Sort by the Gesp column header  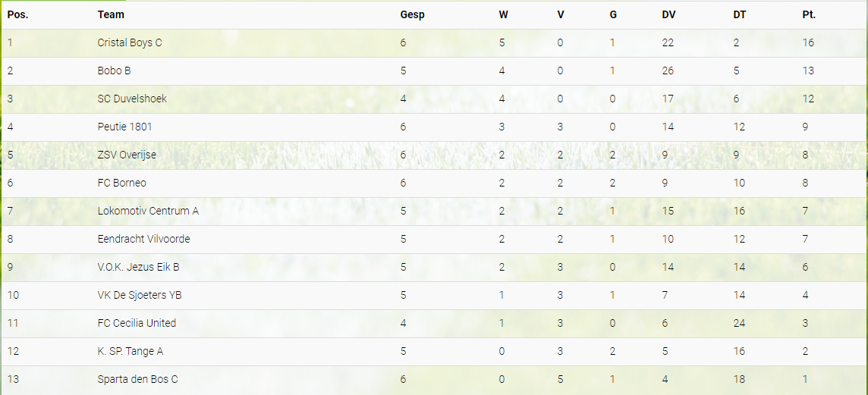tap(412, 14)
